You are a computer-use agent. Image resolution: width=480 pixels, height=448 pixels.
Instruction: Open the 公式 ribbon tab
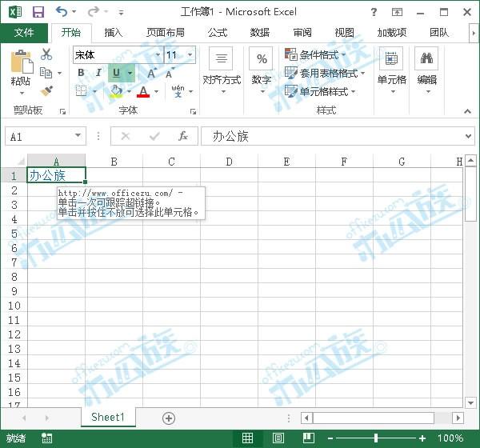point(217,33)
